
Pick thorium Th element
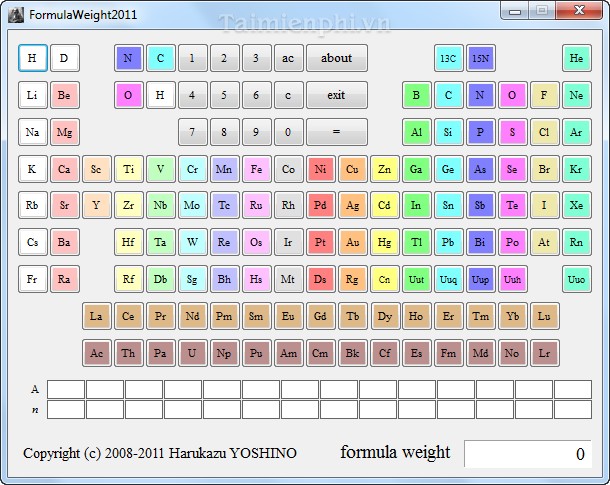pyautogui.click(x=128, y=353)
